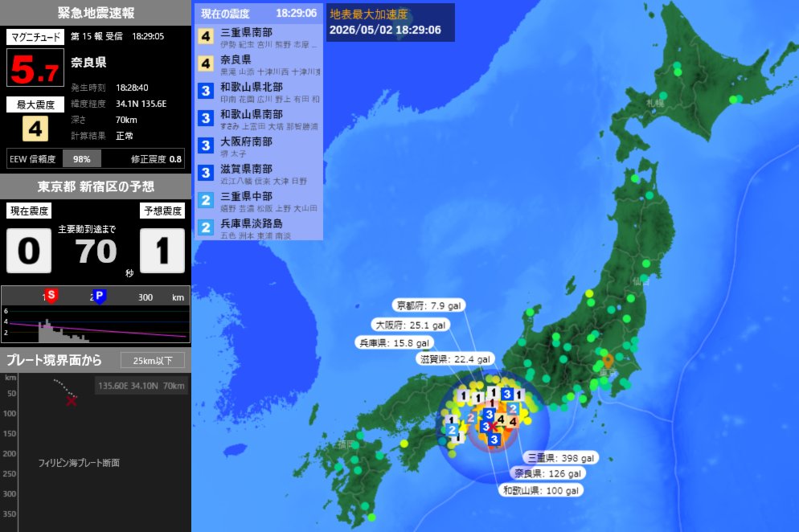Click the list clock 18:29:06 in header
The height and width of the screenshot is (532, 799).
pos(297,13)
